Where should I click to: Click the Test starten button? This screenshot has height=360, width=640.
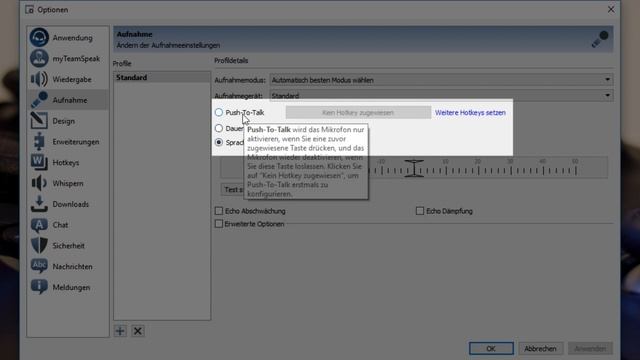[x=233, y=189]
